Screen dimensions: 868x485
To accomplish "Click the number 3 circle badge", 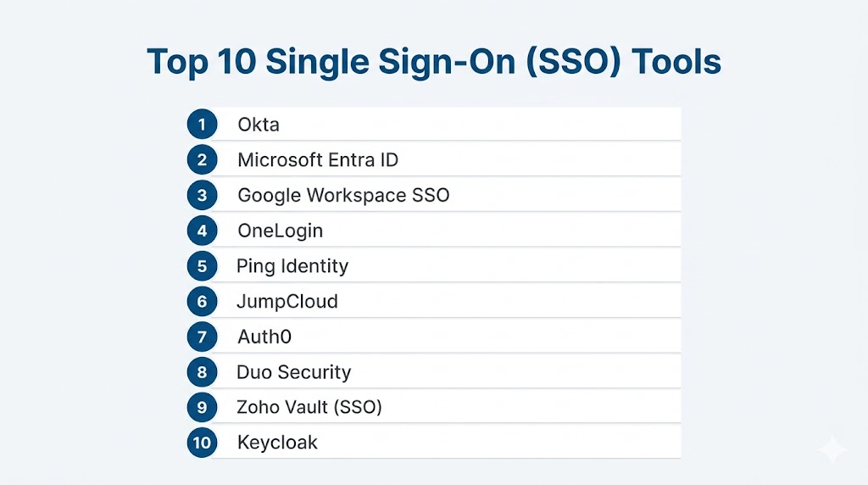I will click(202, 196).
